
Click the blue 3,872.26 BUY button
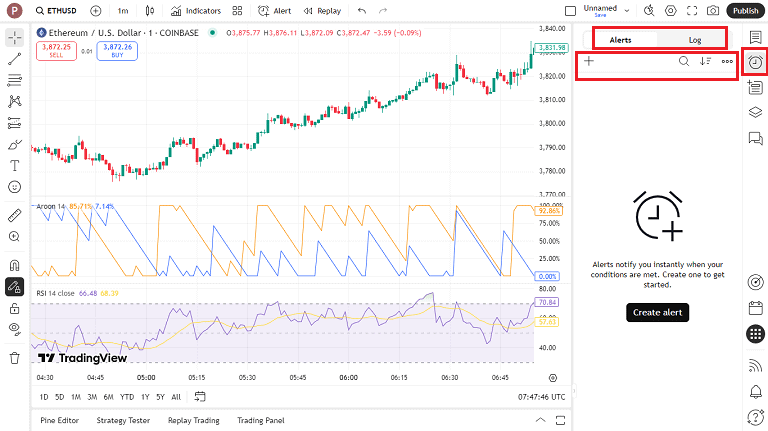click(117, 51)
